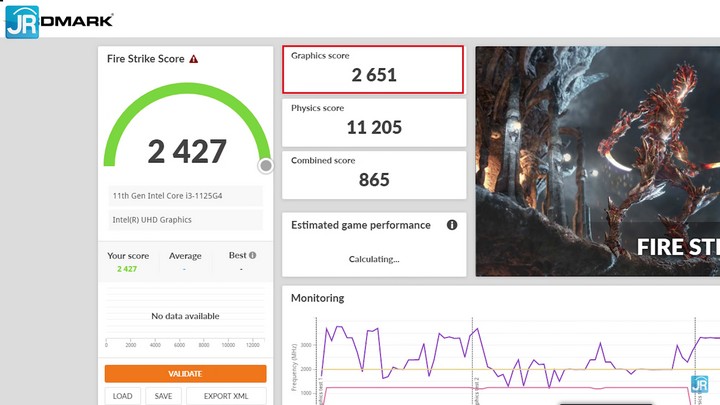The height and width of the screenshot is (405, 720).
Task: Click the small JR watermark on the chart
Action: coord(701,384)
